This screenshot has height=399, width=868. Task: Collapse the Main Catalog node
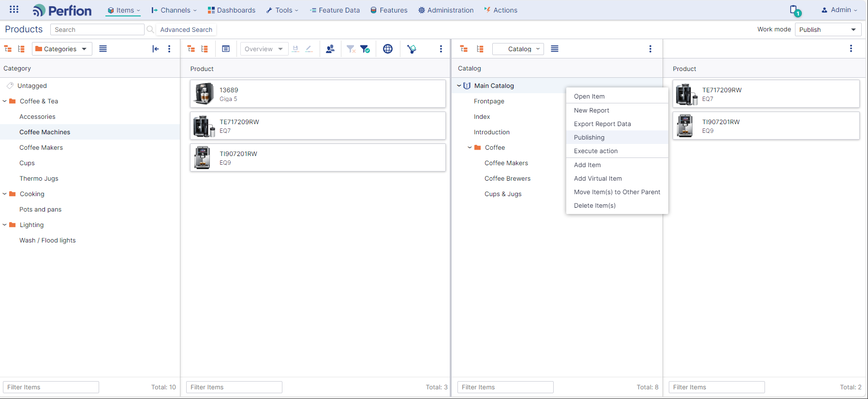coord(459,85)
